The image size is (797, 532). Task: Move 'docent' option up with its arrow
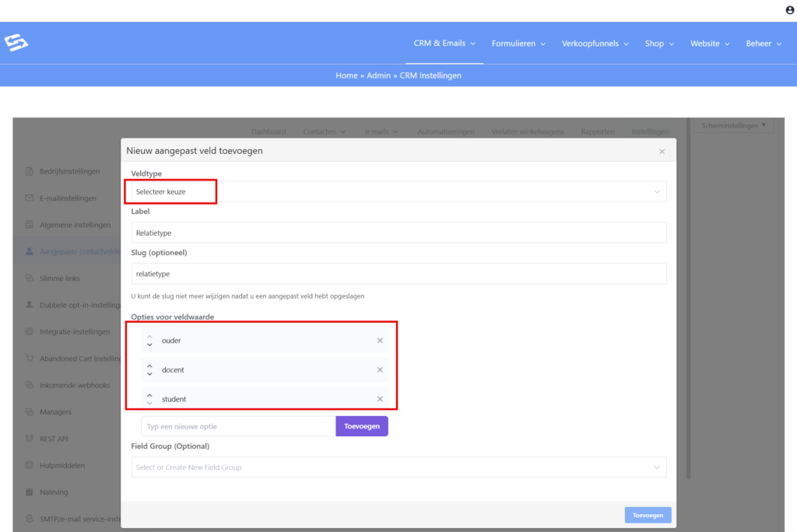(150, 366)
